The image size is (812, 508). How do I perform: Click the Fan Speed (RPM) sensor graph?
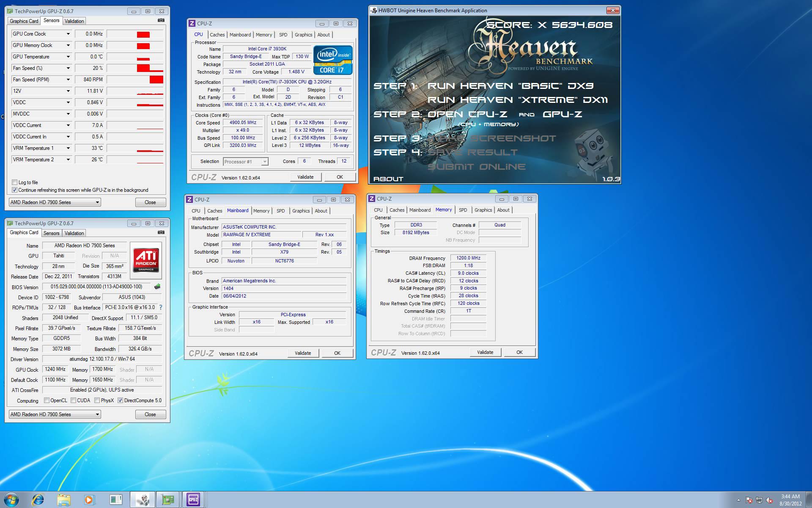pos(135,80)
